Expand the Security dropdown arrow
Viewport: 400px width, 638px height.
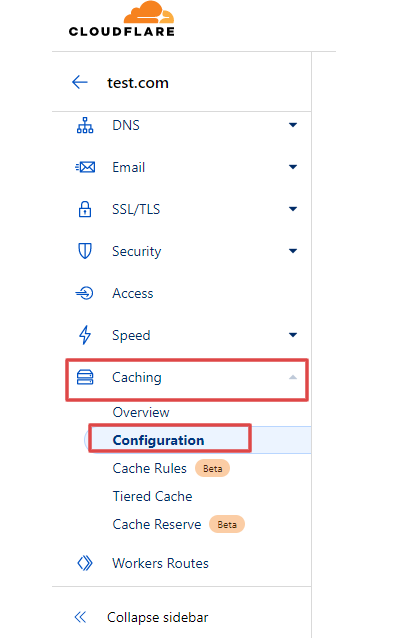[x=293, y=251]
